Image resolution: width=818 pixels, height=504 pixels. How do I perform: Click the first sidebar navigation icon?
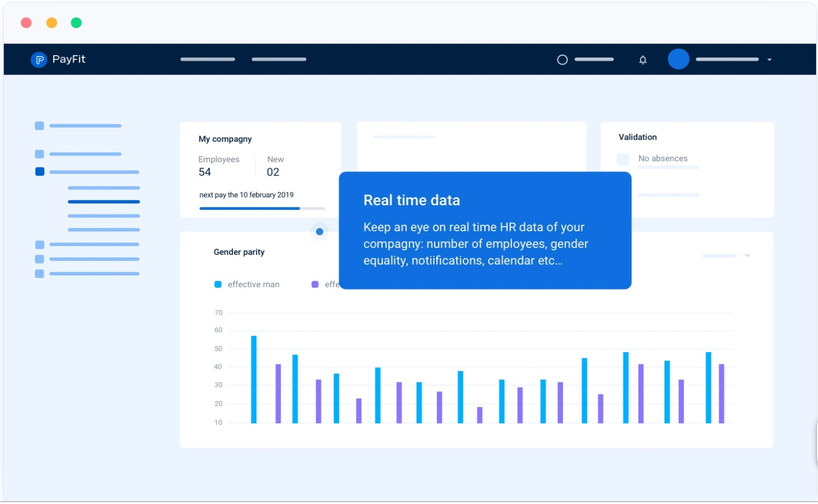click(x=39, y=126)
